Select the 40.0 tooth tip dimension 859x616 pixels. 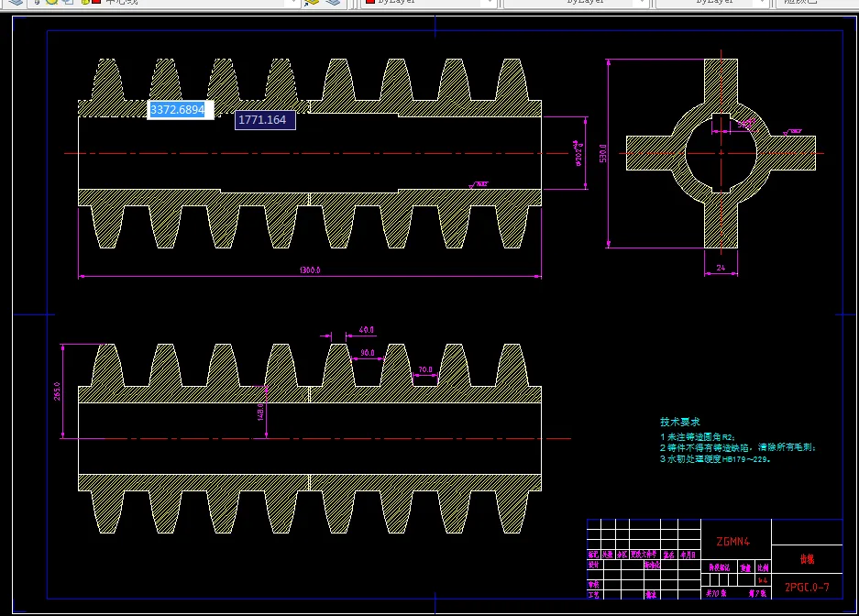pos(367,330)
